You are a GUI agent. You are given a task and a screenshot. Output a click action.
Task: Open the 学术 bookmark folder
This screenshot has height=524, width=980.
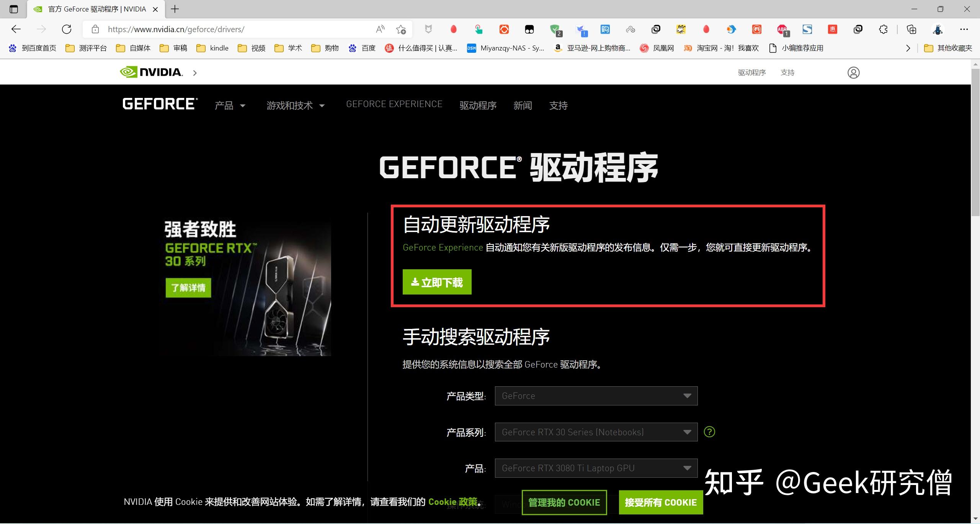tap(288, 48)
